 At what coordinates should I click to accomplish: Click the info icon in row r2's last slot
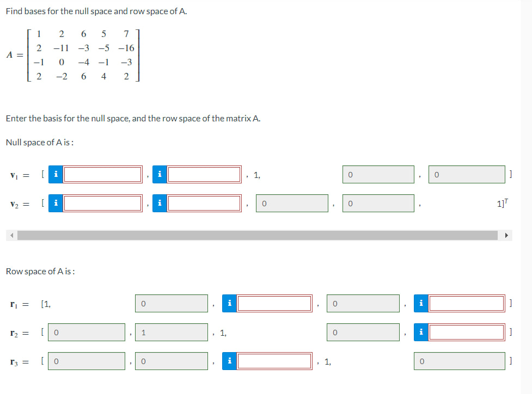coord(421,332)
